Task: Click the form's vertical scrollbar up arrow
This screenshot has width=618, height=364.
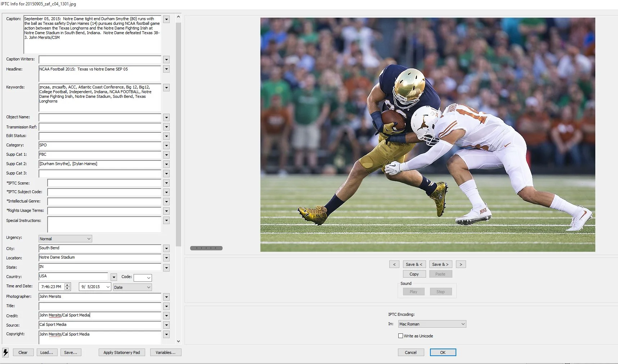Action: pyautogui.click(x=178, y=17)
